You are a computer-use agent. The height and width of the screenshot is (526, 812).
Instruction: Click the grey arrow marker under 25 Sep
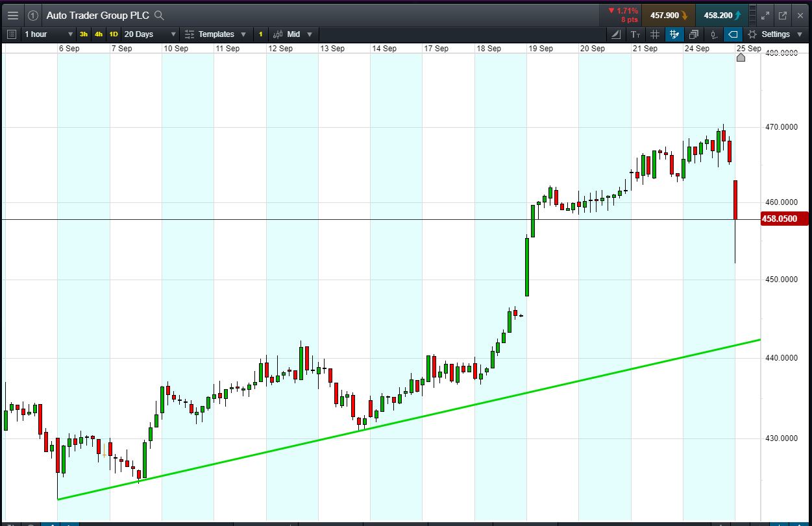[x=741, y=58]
